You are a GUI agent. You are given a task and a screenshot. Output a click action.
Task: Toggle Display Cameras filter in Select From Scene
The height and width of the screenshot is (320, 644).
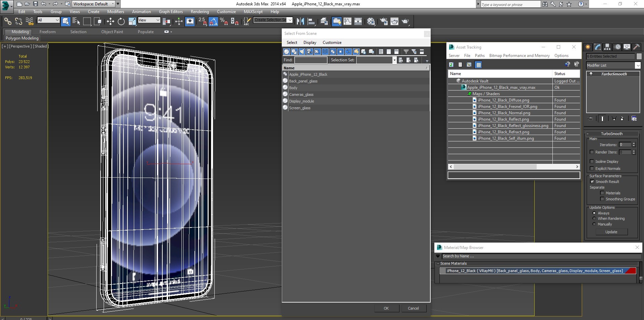pyautogui.click(x=310, y=52)
